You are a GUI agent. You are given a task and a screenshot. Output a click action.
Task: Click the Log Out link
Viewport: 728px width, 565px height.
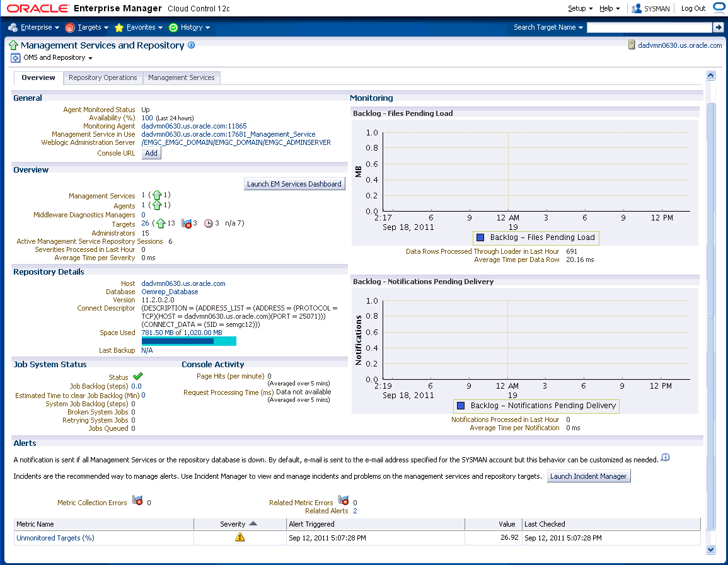[693, 8]
